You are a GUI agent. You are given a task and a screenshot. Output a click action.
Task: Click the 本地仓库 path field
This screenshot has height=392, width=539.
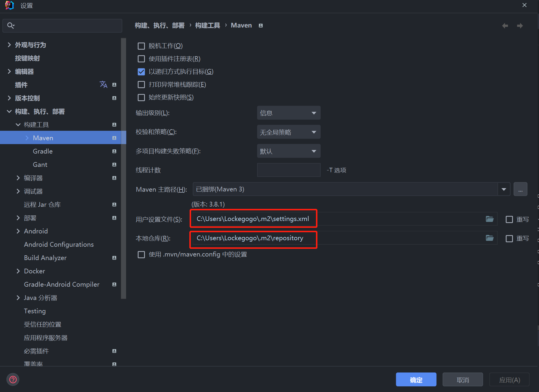tap(345, 238)
